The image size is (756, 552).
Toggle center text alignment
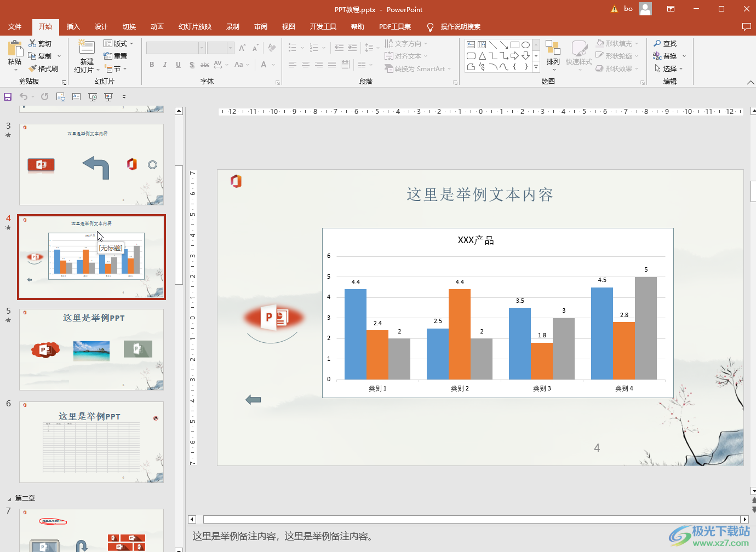pos(306,65)
